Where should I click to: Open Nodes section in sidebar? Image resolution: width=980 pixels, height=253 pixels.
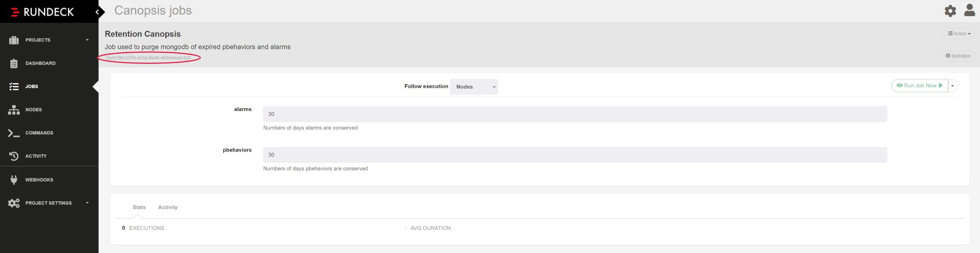tap(34, 109)
